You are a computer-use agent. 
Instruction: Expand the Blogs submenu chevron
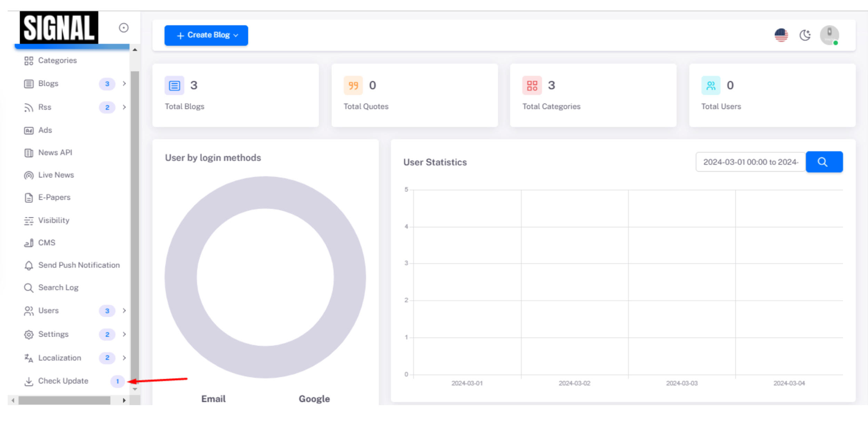pyautogui.click(x=124, y=83)
